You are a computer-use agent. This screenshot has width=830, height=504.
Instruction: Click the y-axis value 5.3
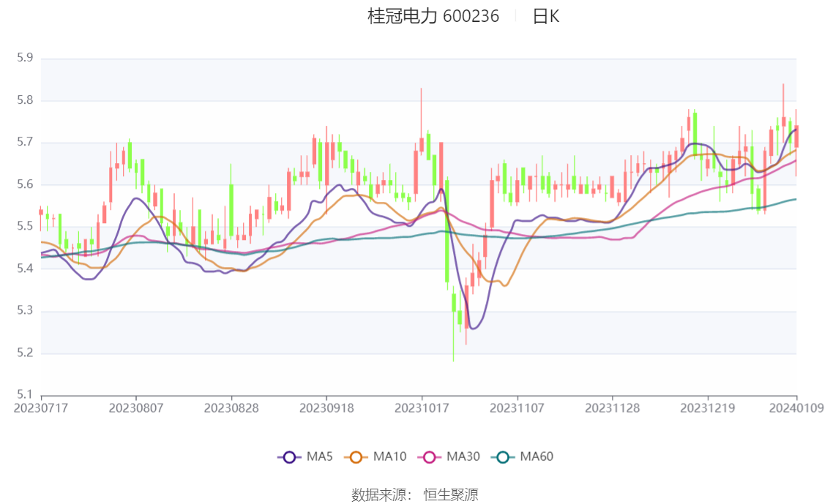click(x=25, y=310)
